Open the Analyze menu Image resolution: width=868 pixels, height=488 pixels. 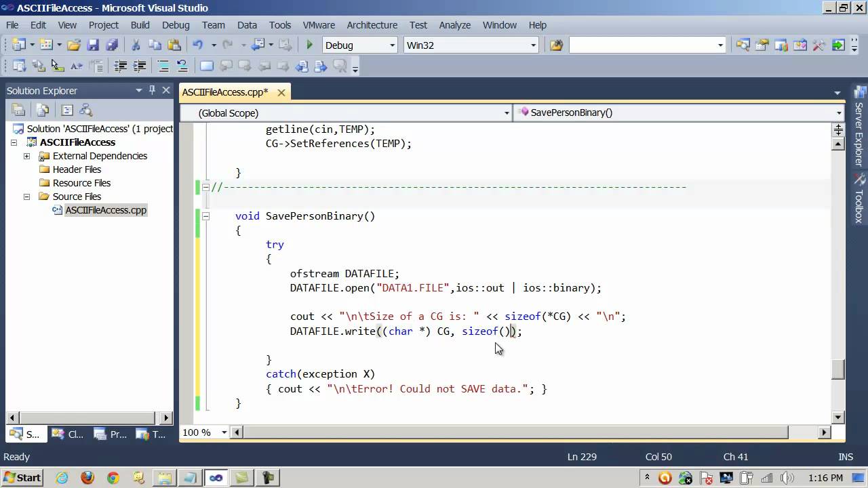(x=455, y=25)
